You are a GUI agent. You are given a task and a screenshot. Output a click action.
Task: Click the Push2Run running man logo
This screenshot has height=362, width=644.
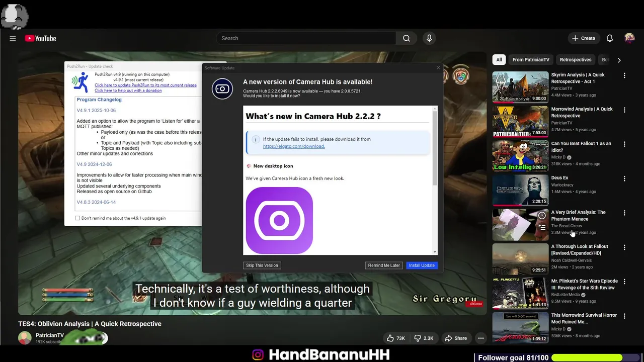tap(80, 82)
